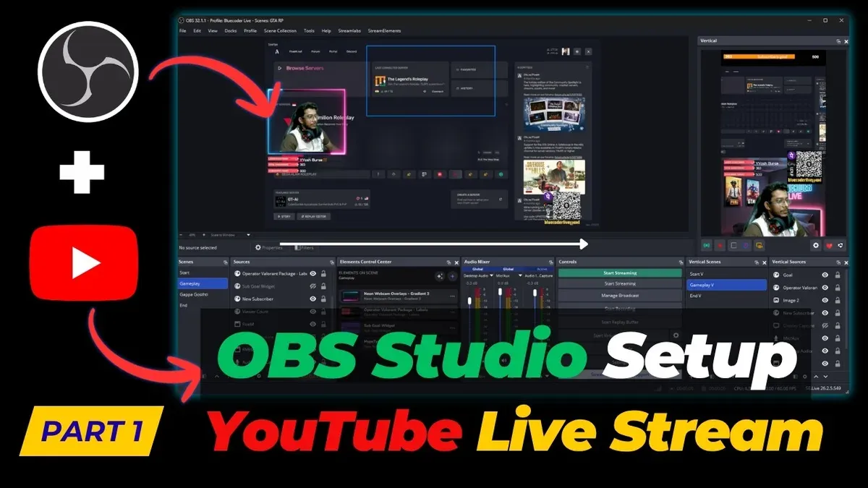Float the Vertical preview dock
Viewport: 868px width, 488px height.
coord(838,41)
